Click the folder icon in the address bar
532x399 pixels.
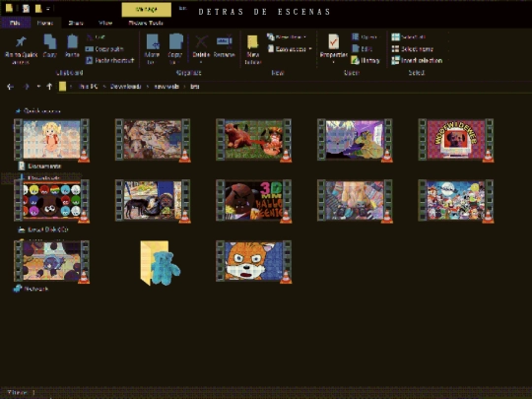pos(62,86)
